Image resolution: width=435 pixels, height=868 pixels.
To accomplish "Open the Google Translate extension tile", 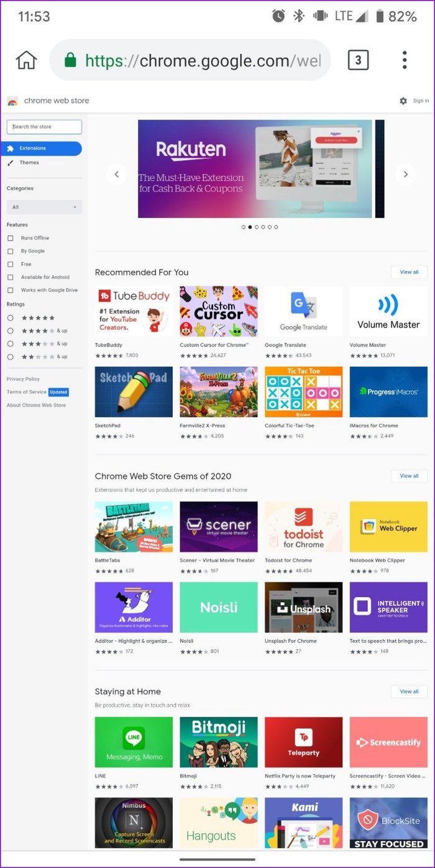I will coord(303,311).
